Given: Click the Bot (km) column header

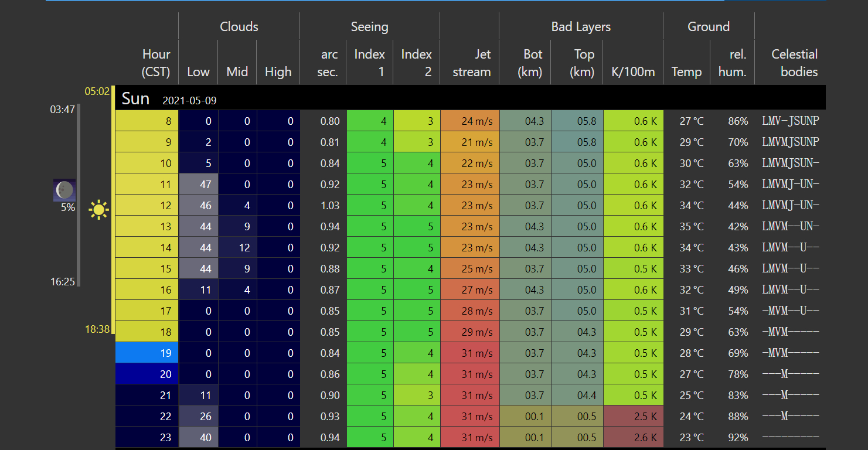Looking at the screenshot, I should 530,63.
